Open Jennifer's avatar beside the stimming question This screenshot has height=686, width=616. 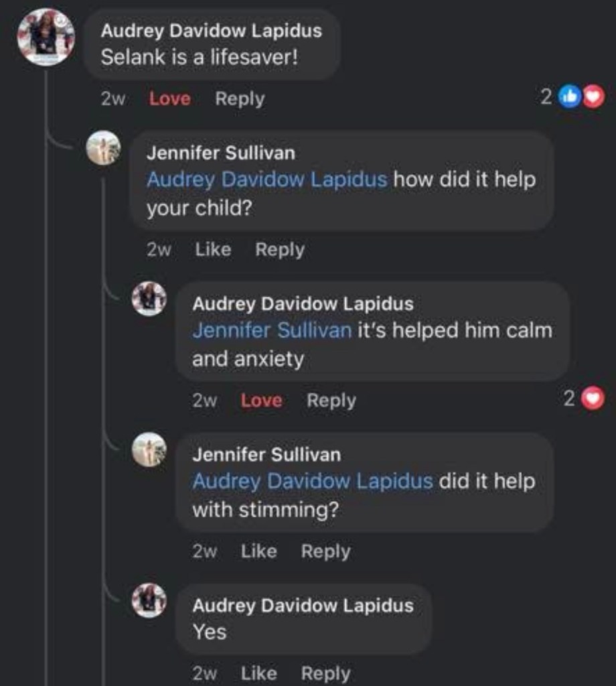(x=149, y=450)
